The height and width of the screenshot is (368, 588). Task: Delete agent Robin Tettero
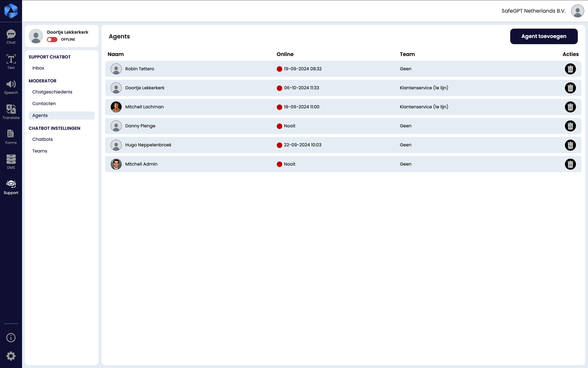(570, 69)
